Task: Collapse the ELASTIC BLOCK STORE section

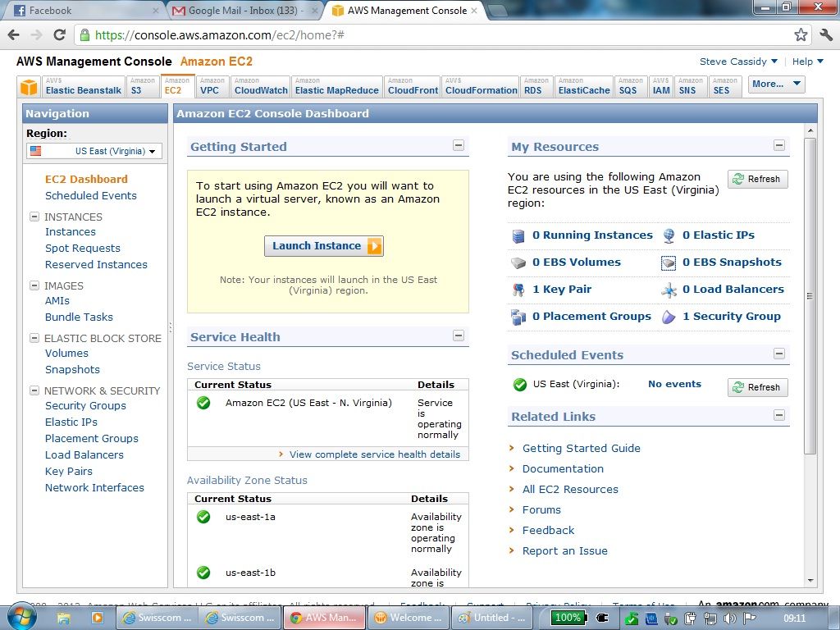Action: coord(34,338)
